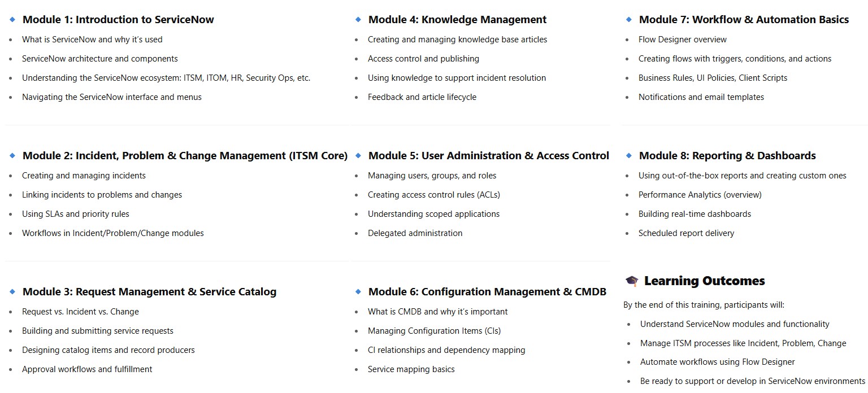Viewport: 868px width, 393px height.
Task: Click the diamond icon next to Module 6
Action: 358,291
